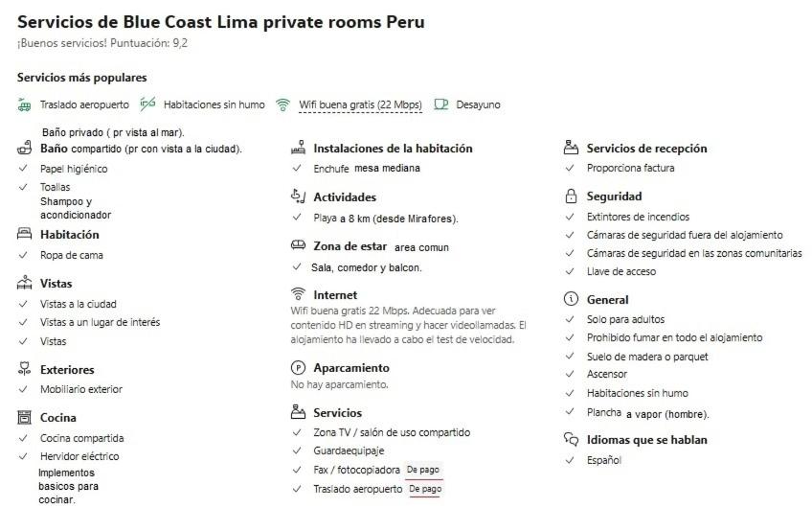This screenshot has width=812, height=508.
Task: Click the De pago tag after Fax / fotocopiadora
Action: coord(423,470)
